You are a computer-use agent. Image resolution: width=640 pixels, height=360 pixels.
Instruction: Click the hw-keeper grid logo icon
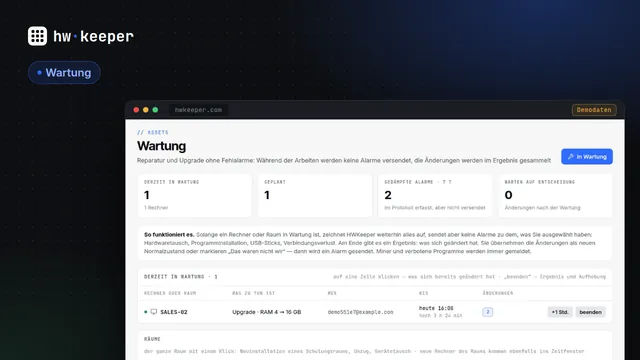(37, 36)
